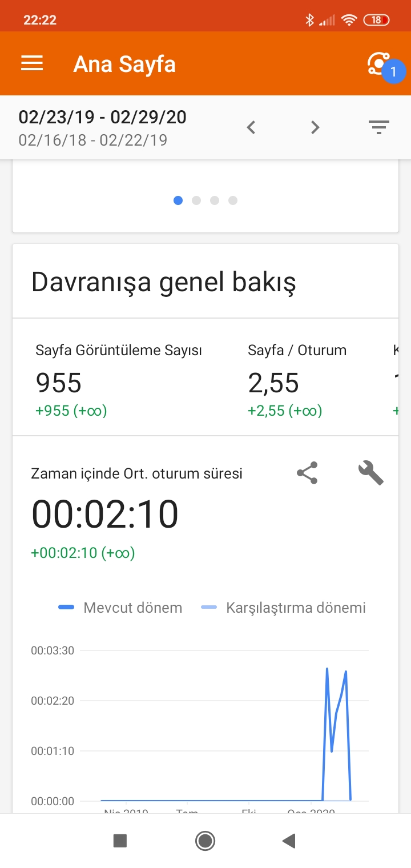Jump to the fourth carousel page dot

[233, 200]
